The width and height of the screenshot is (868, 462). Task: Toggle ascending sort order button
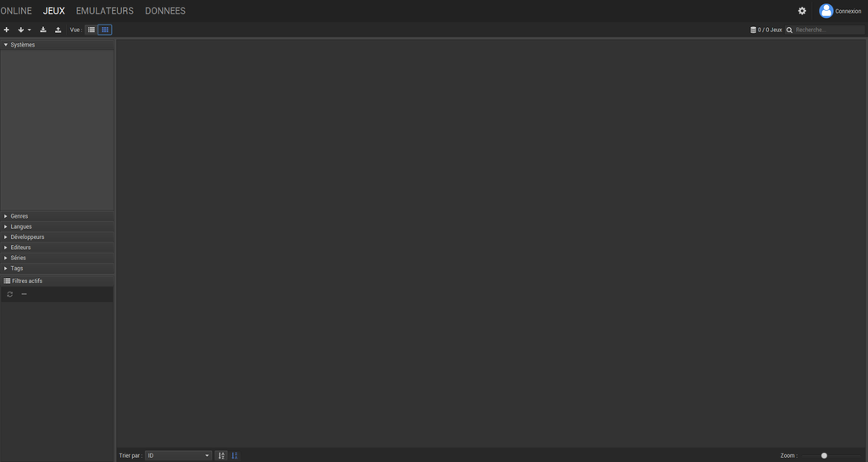[221, 455]
